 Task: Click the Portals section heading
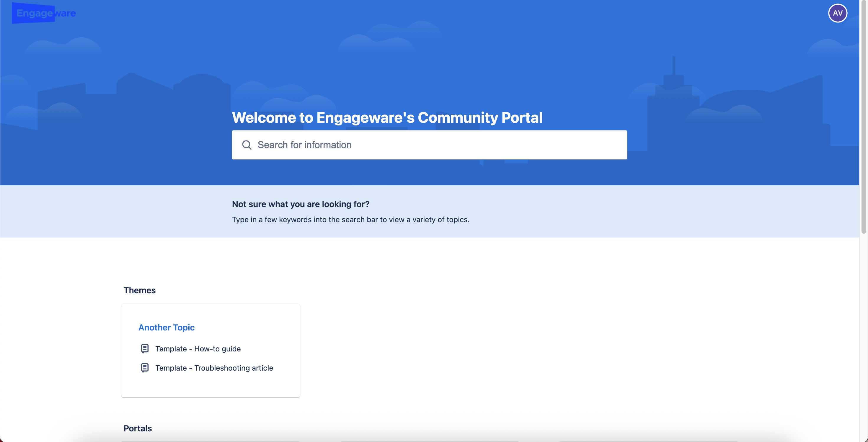click(138, 428)
